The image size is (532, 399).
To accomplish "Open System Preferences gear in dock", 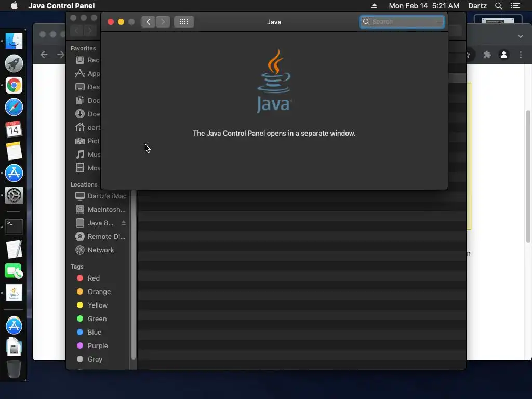I will tap(14, 195).
